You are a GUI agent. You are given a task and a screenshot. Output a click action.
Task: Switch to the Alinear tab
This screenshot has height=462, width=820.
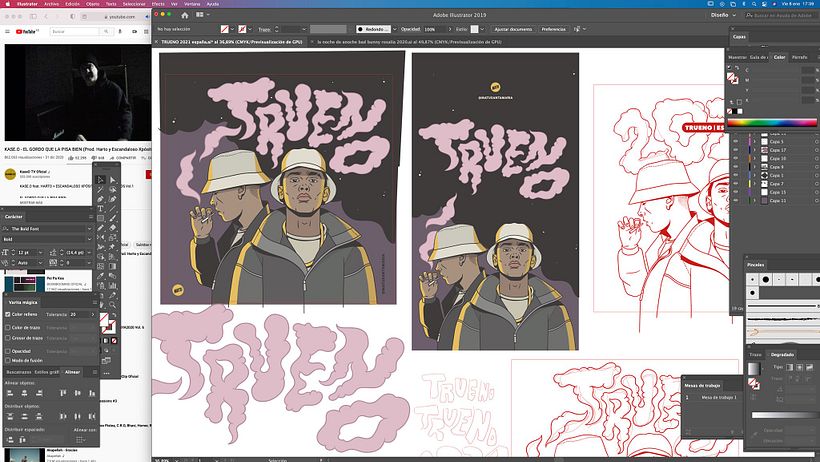click(72, 372)
